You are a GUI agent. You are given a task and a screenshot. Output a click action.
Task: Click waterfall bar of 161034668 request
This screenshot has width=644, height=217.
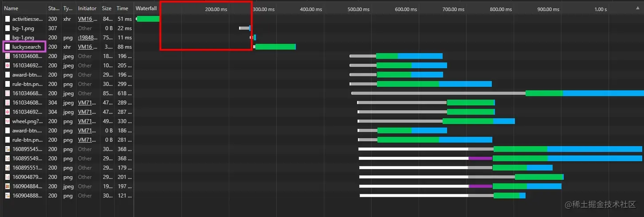click(497, 93)
